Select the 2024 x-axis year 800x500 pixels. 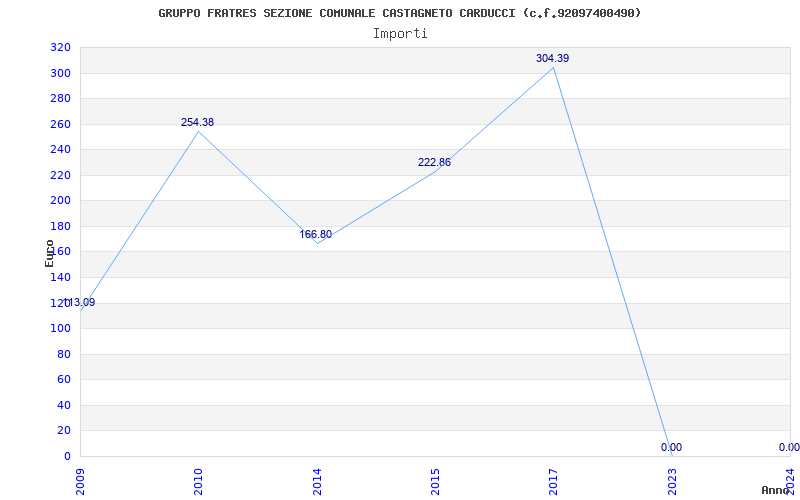790,482
